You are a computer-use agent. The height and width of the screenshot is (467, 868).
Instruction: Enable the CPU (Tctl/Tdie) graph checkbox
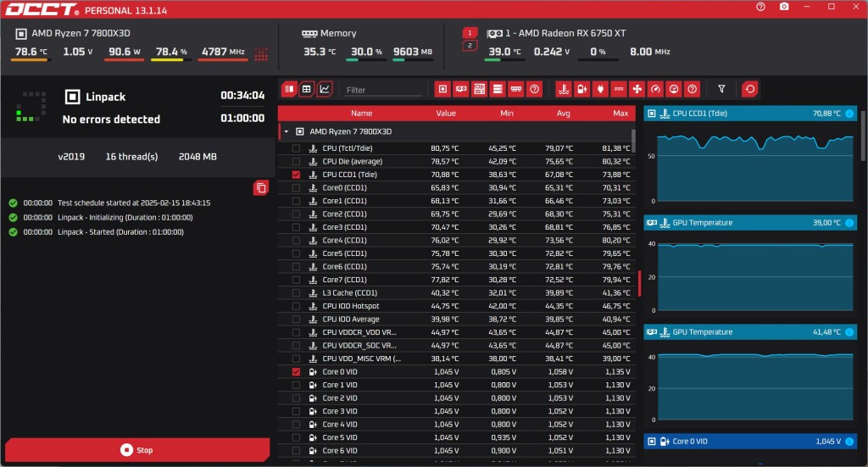[x=296, y=148]
